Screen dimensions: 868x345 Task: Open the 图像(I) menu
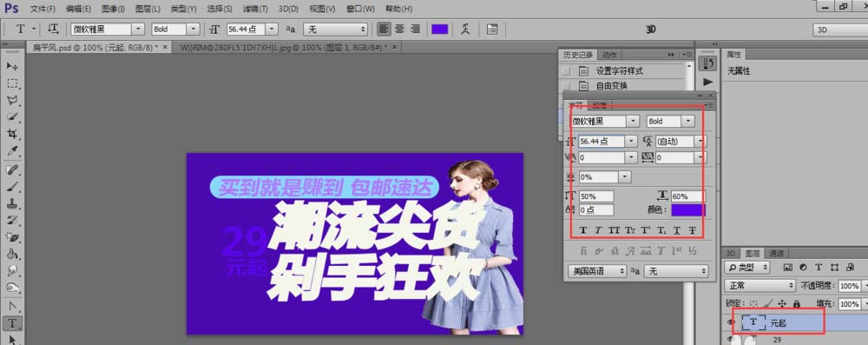pyautogui.click(x=114, y=9)
